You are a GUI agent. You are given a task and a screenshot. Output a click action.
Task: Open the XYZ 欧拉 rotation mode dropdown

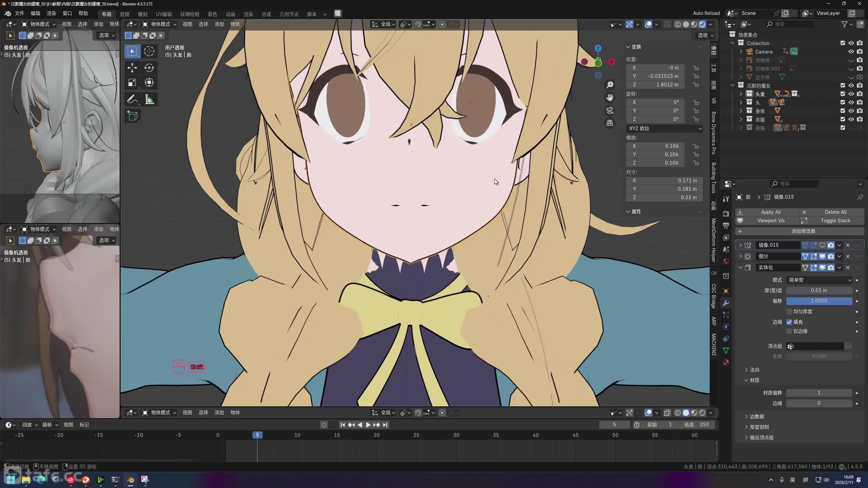point(665,128)
